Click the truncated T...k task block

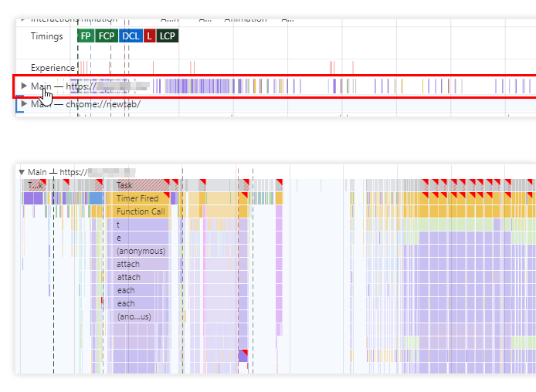coord(34,185)
